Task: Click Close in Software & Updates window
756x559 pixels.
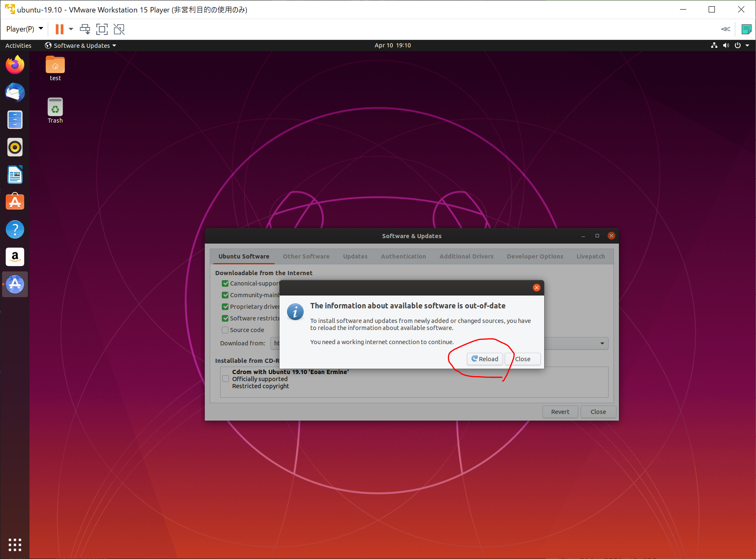Action: tap(598, 412)
